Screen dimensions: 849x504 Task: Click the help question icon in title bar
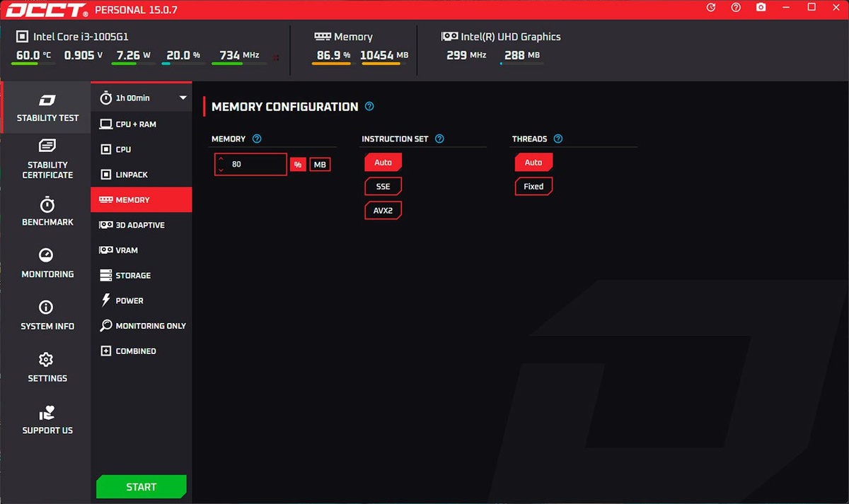(x=736, y=8)
